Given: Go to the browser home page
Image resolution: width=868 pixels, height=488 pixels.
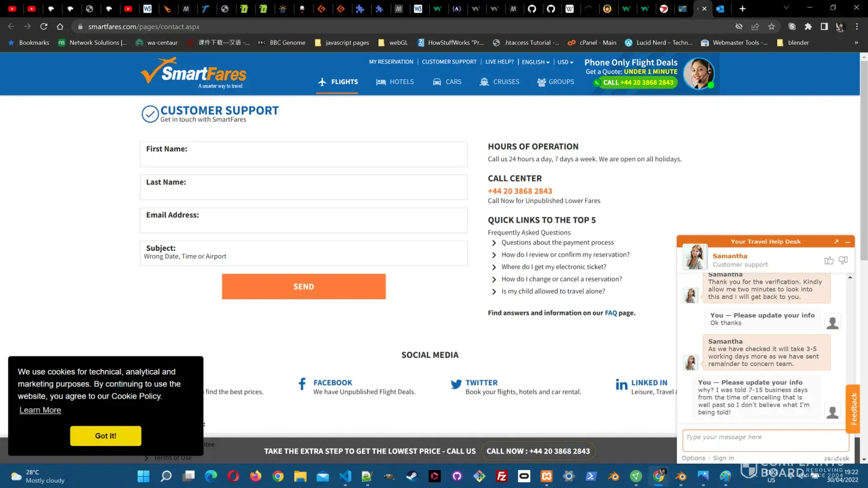Looking at the screenshot, I should tap(60, 26).
